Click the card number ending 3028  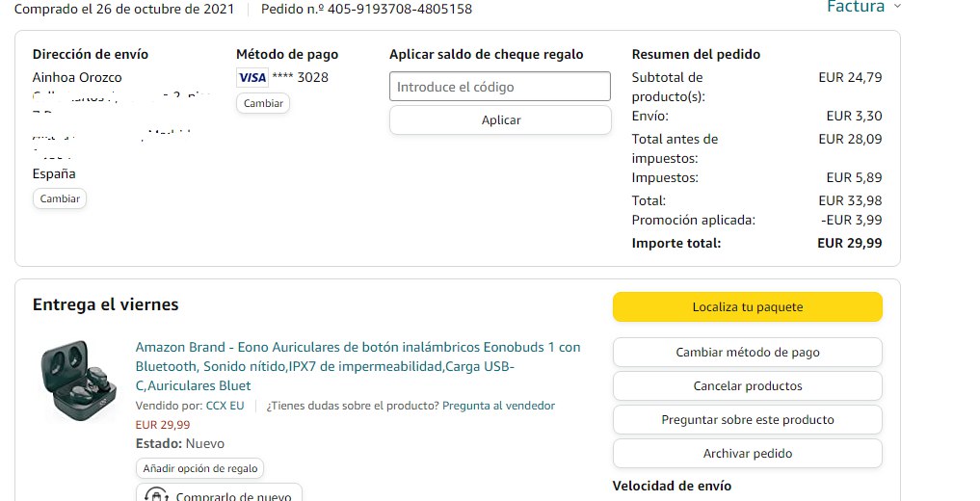point(301,78)
